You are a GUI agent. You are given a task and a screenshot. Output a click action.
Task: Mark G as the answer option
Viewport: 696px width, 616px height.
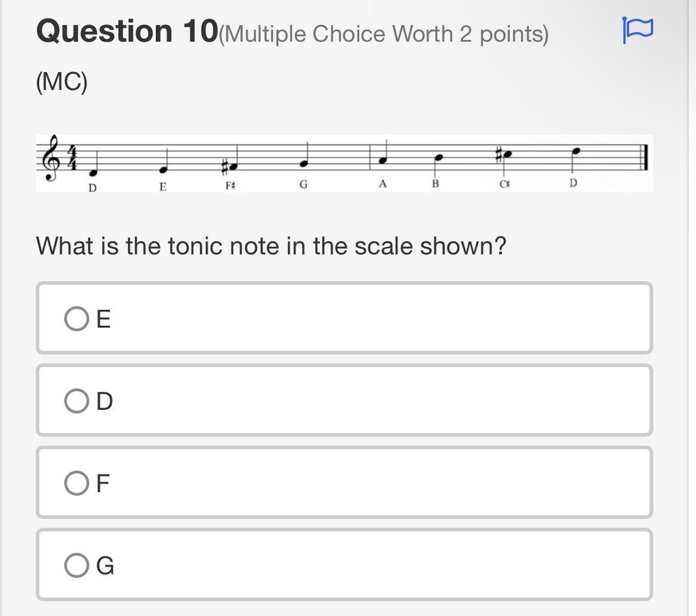pos(77,565)
